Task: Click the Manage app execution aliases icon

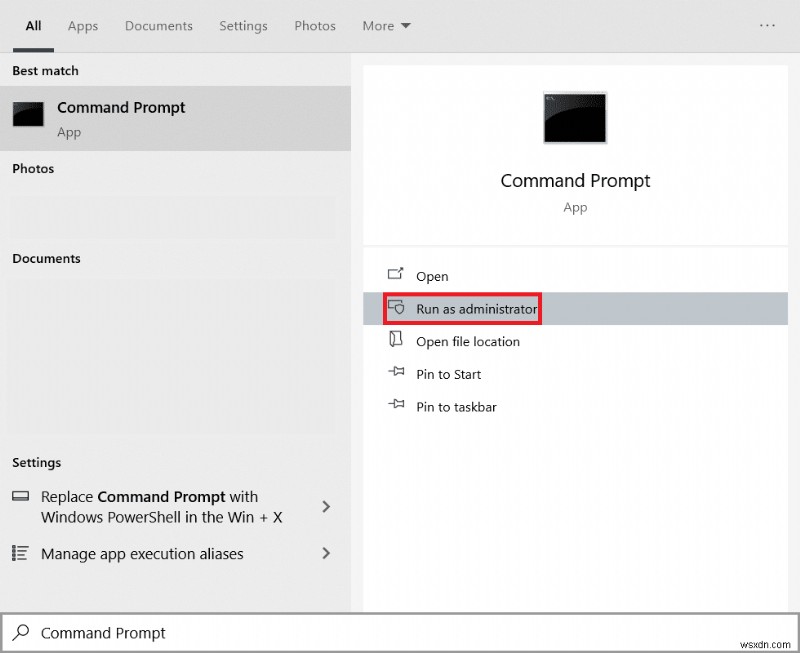Action: [x=18, y=553]
